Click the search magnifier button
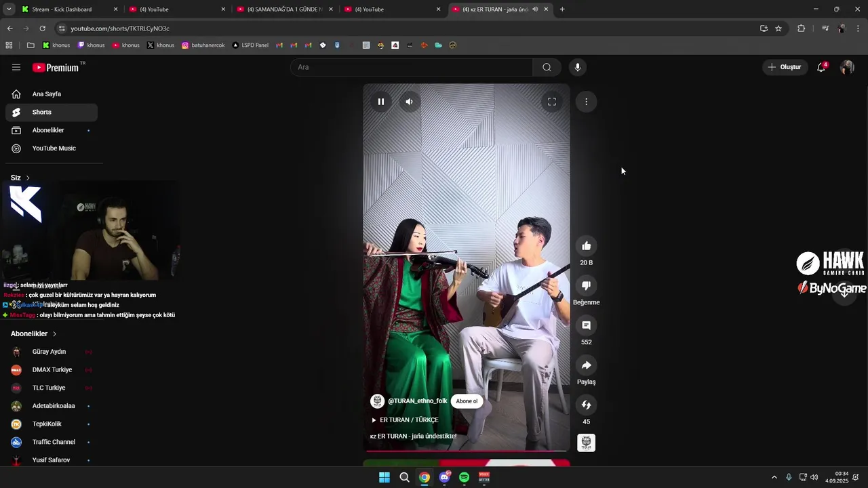 point(547,67)
